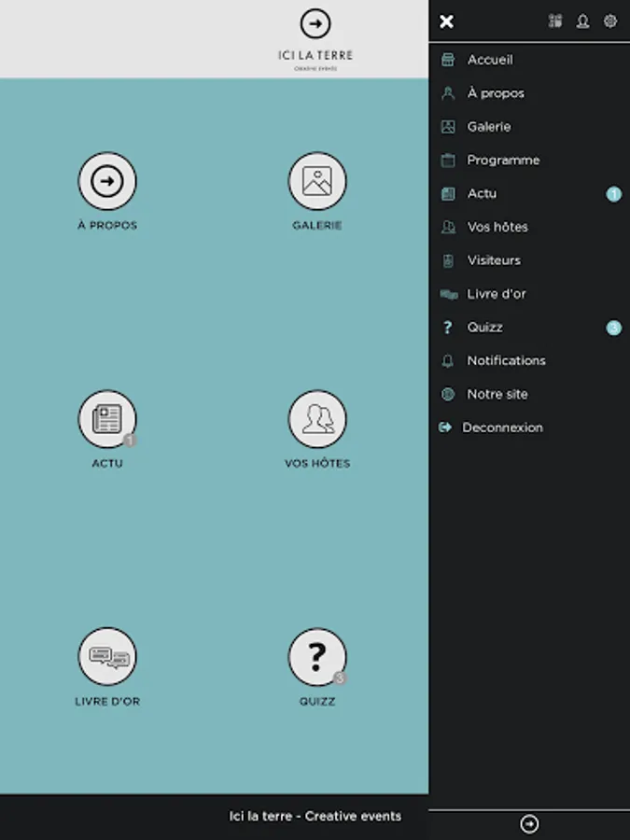Open the settings gear icon
Image resolution: width=630 pixels, height=840 pixels.
tap(610, 21)
